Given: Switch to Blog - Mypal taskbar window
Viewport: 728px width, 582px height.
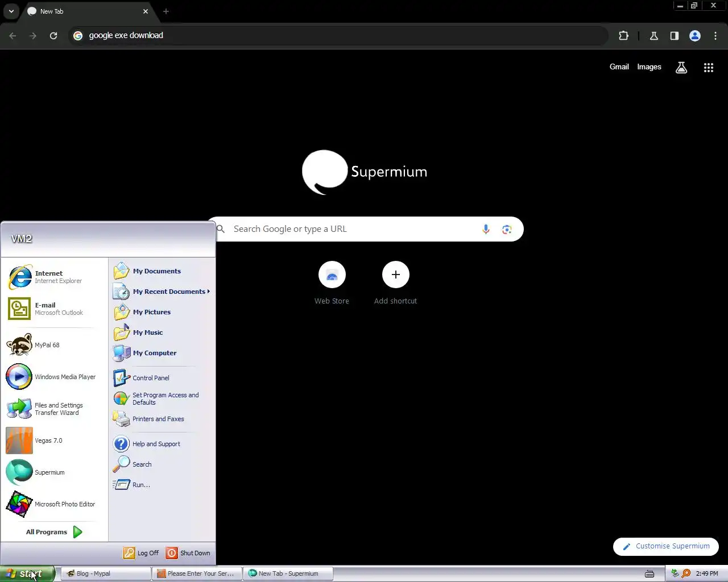Looking at the screenshot, I should click(106, 573).
